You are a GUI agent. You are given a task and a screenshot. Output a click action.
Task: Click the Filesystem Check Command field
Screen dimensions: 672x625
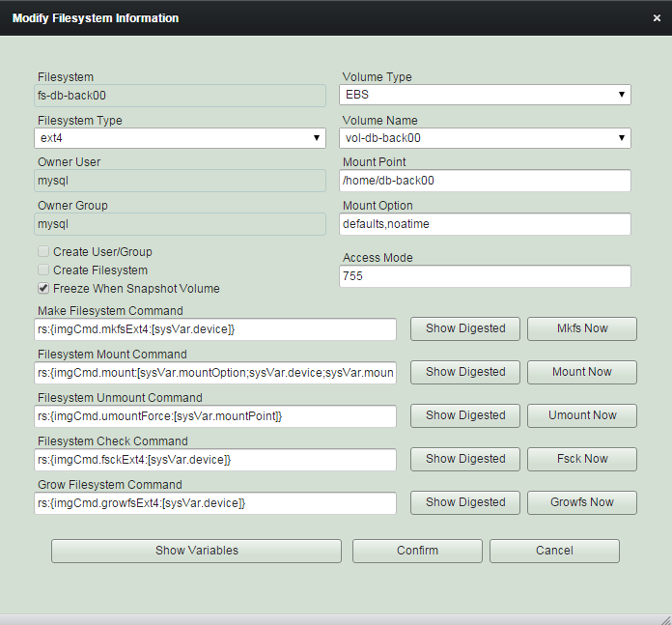215,460
